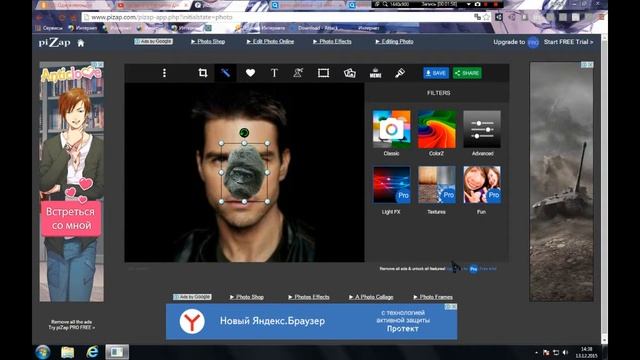
Task: Open the Cut Out person tool
Action: click(x=298, y=73)
